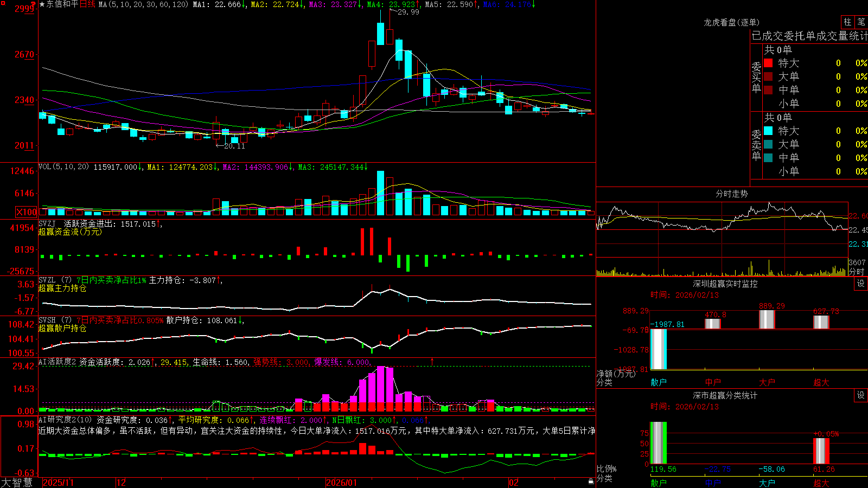Open 设 settings for 深圳超赢实时监控
Screen dimensions: 868x488
(861, 284)
